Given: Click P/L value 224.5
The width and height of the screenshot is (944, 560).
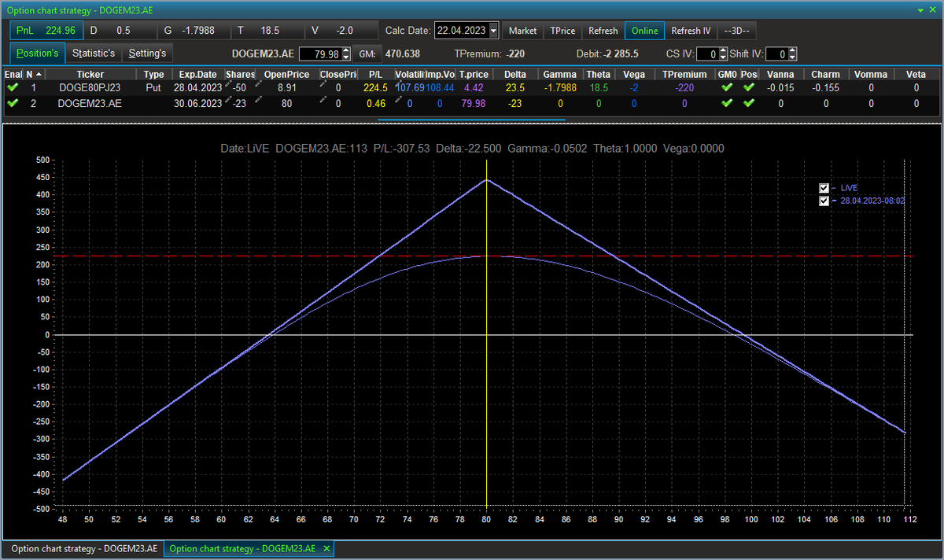Looking at the screenshot, I should [375, 88].
